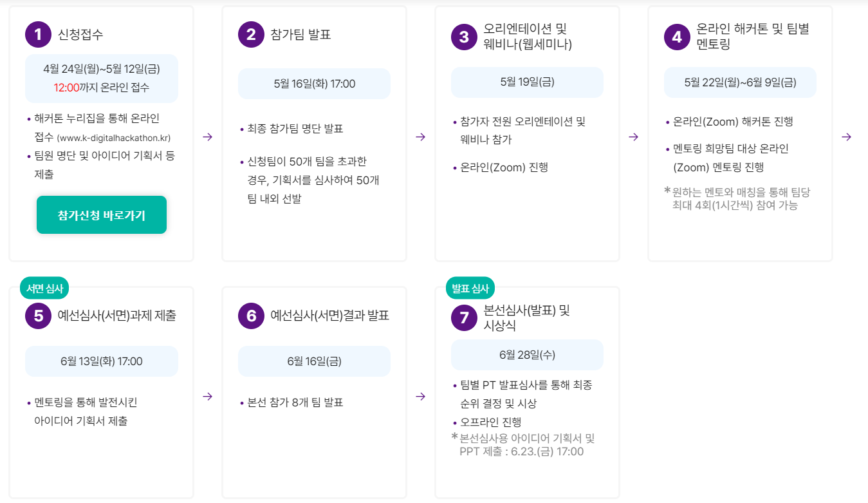Click step 3 number circle for 오리엔테이션
The image size is (868, 503).
coord(464,37)
